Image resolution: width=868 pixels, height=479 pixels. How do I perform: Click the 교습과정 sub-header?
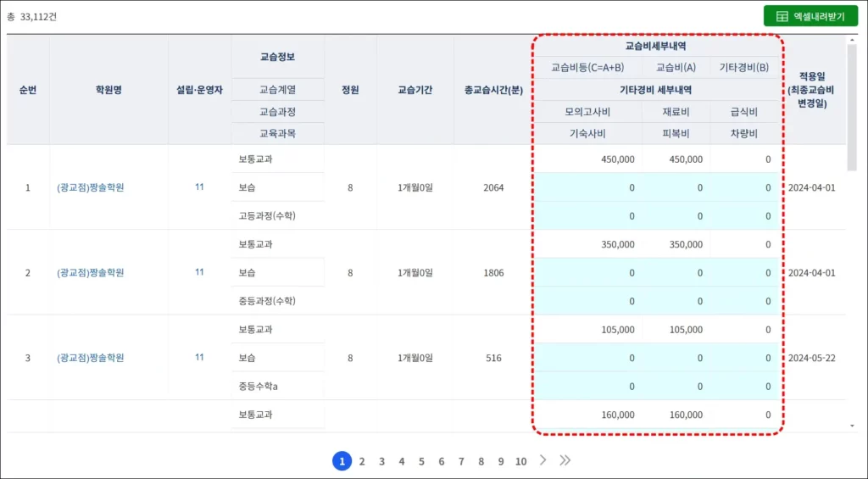point(277,112)
